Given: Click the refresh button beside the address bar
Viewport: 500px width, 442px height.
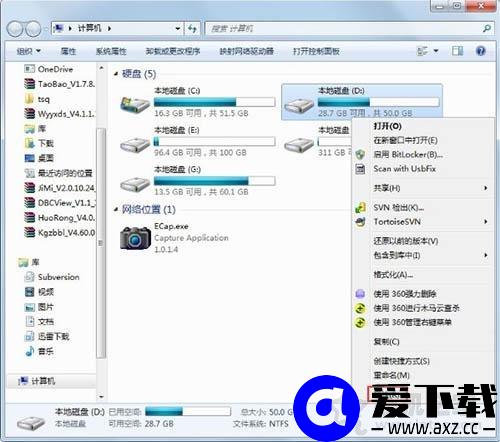Looking at the screenshot, I should 192,29.
